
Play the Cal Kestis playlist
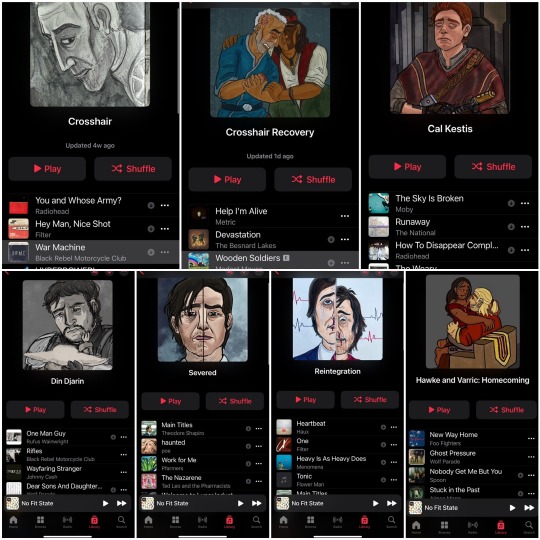[x=407, y=167]
